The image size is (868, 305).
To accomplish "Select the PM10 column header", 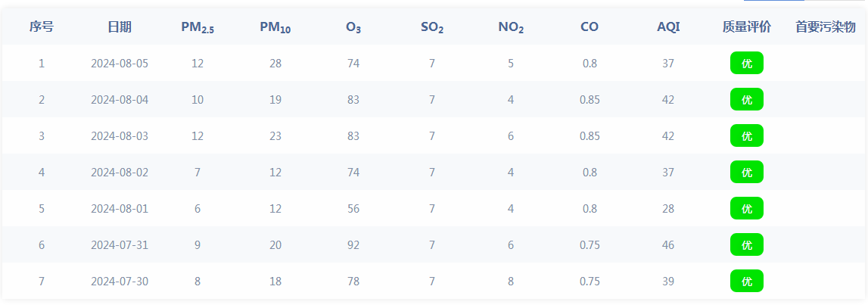I will click(x=275, y=27).
